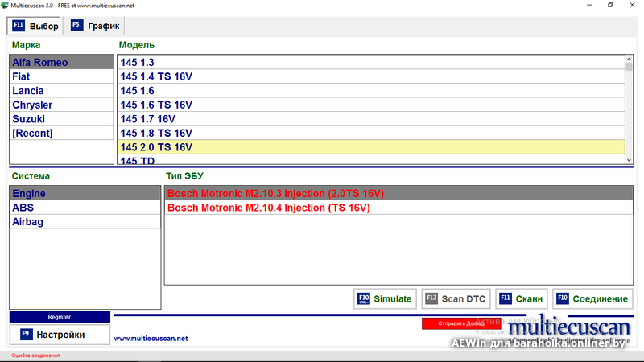Select the Engine system

coord(85,193)
